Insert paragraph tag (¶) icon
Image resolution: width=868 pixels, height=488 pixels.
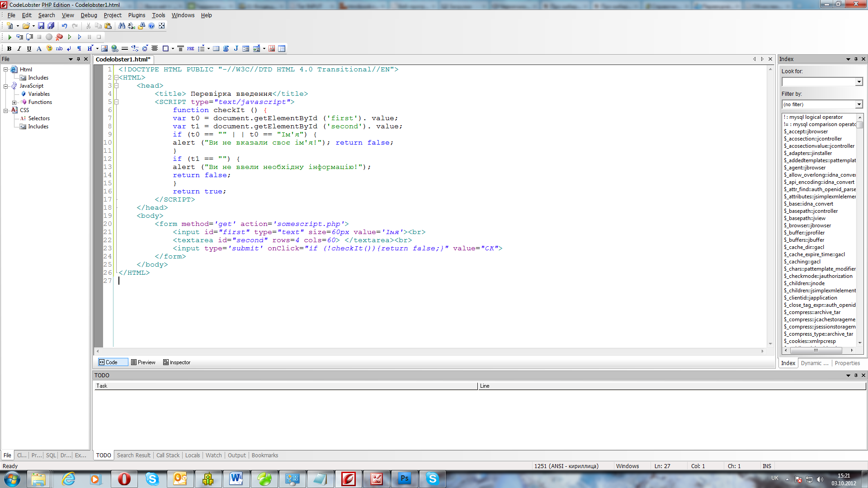coord(79,48)
